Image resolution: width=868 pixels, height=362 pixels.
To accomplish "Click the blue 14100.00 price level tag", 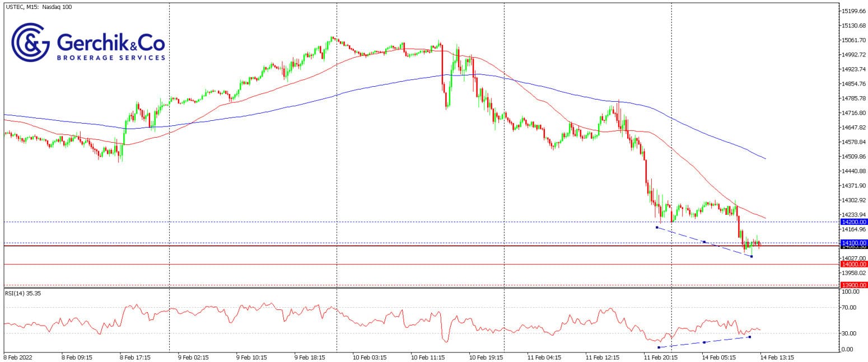I will tap(853, 243).
